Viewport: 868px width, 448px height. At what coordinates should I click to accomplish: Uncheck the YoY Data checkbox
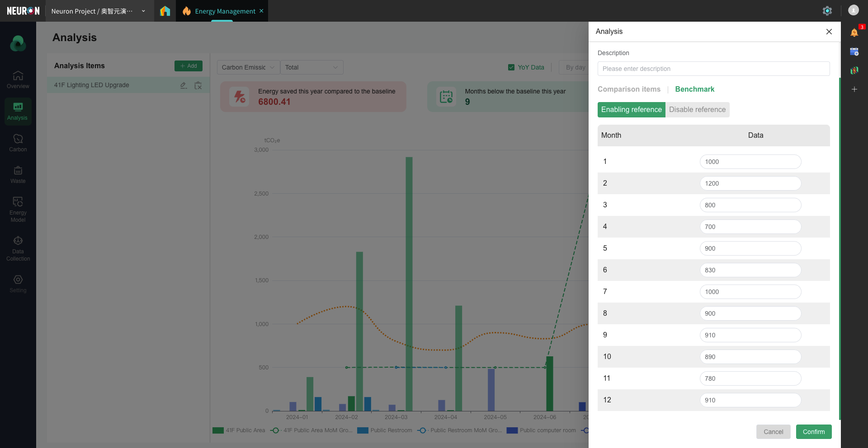[511, 67]
